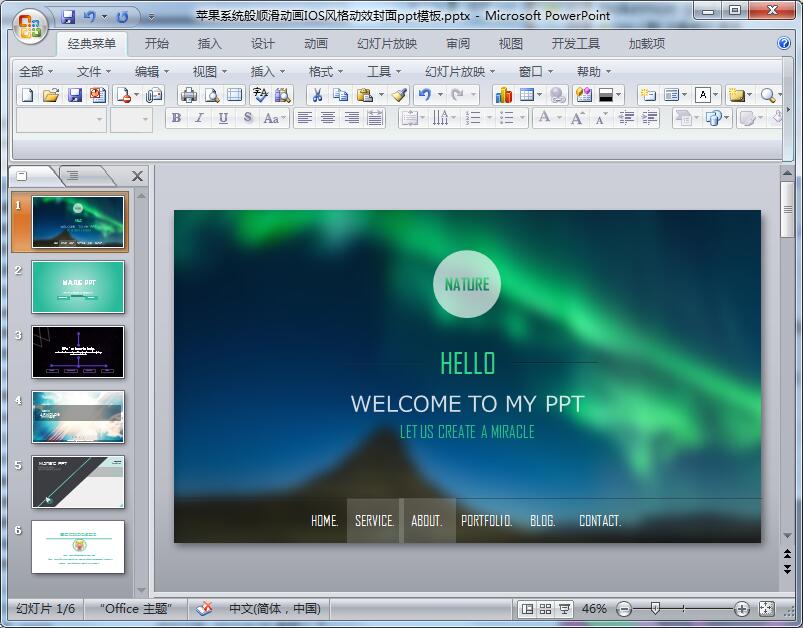Center-align the text
803x628 pixels.
pyautogui.click(x=328, y=118)
